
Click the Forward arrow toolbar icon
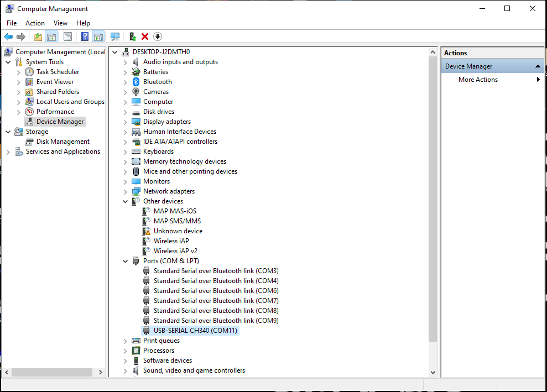21,36
